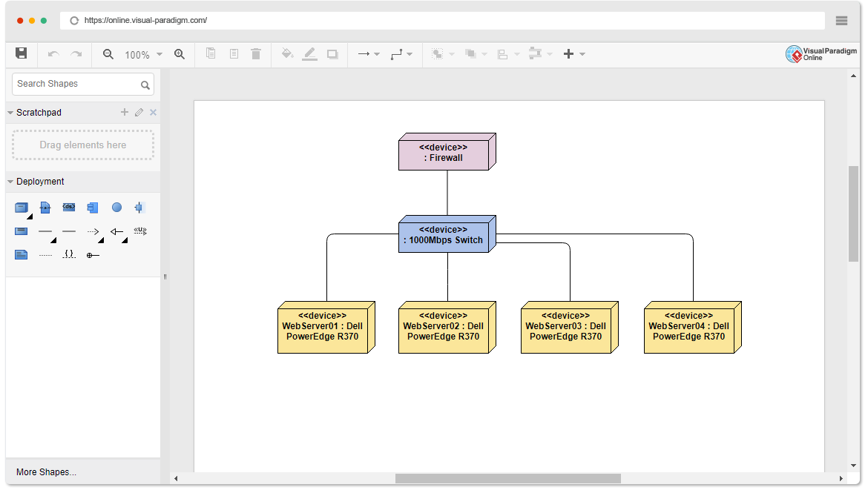Open the More Shapes... link

[47, 472]
